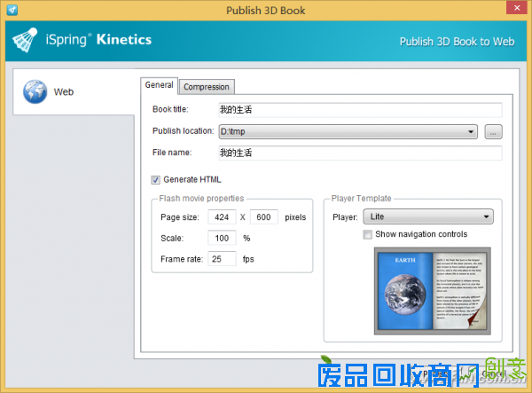This screenshot has height=393, width=532.
Task: Select the Scale percentage field
Action: [x=222, y=238]
